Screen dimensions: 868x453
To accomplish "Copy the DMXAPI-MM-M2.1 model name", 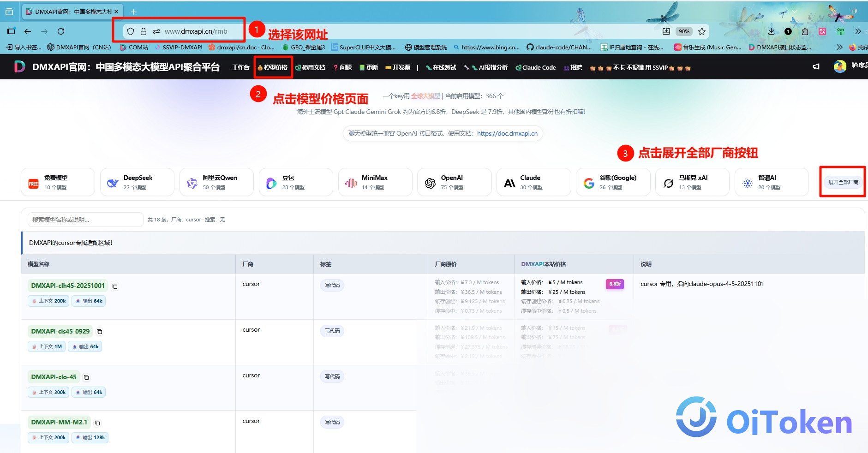I will pyautogui.click(x=97, y=423).
